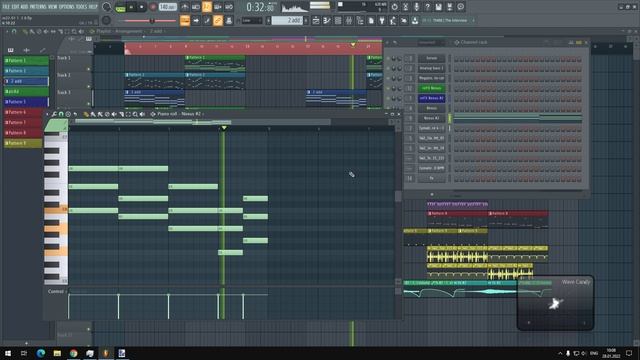640x360 pixels.
Task: Click the view project info icon
Action: click(460, 7)
